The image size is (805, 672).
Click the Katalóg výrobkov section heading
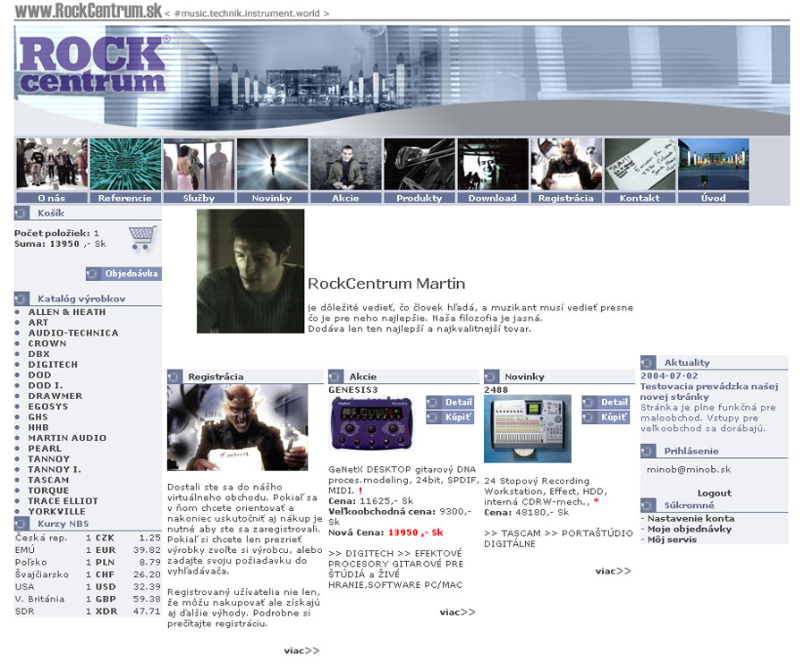coord(81,299)
